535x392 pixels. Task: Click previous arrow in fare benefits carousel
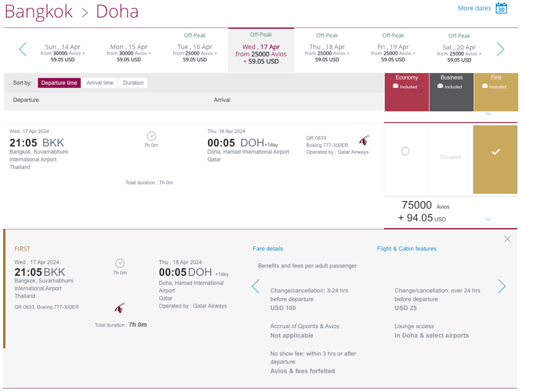(x=255, y=286)
